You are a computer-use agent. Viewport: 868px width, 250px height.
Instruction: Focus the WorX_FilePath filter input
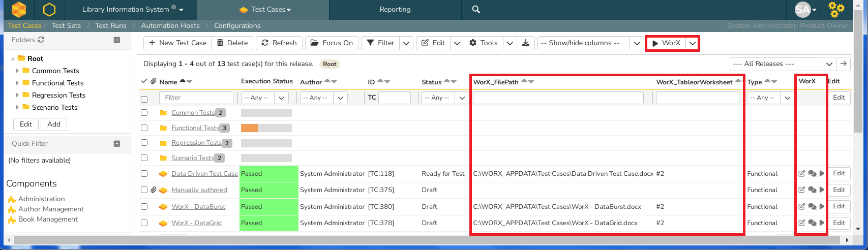click(x=558, y=98)
